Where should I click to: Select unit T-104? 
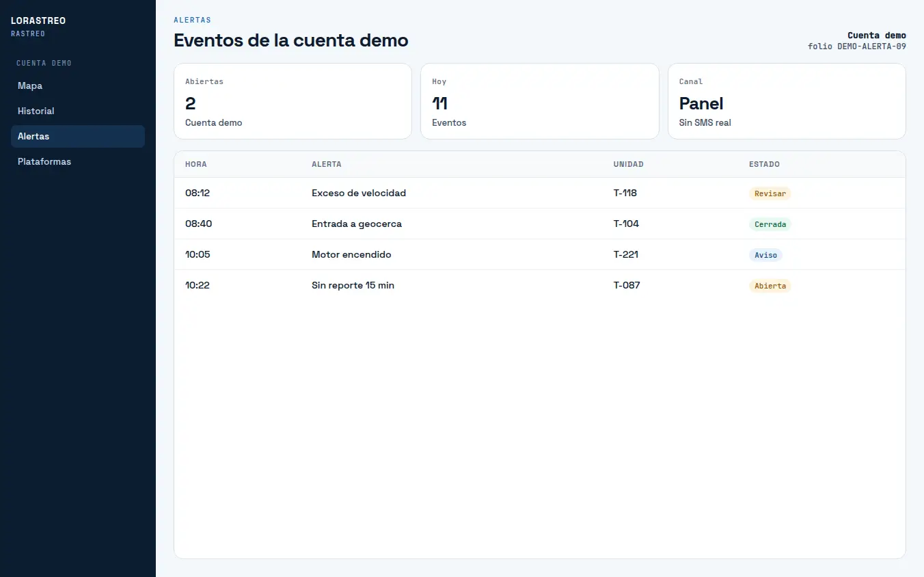627,224
